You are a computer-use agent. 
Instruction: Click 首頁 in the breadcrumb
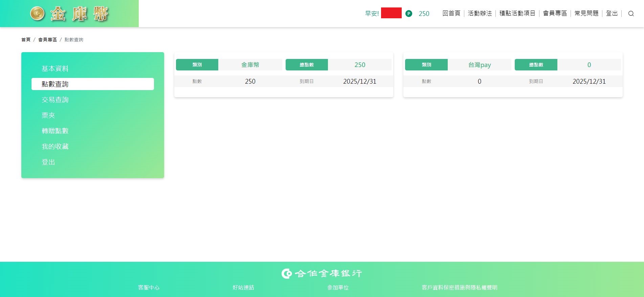click(26, 40)
